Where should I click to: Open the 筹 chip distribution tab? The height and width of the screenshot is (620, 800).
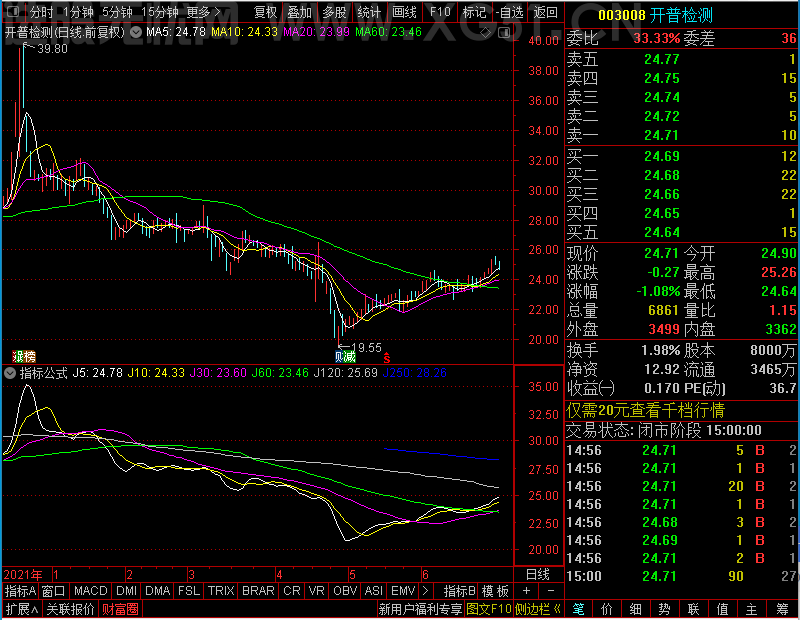tap(783, 609)
